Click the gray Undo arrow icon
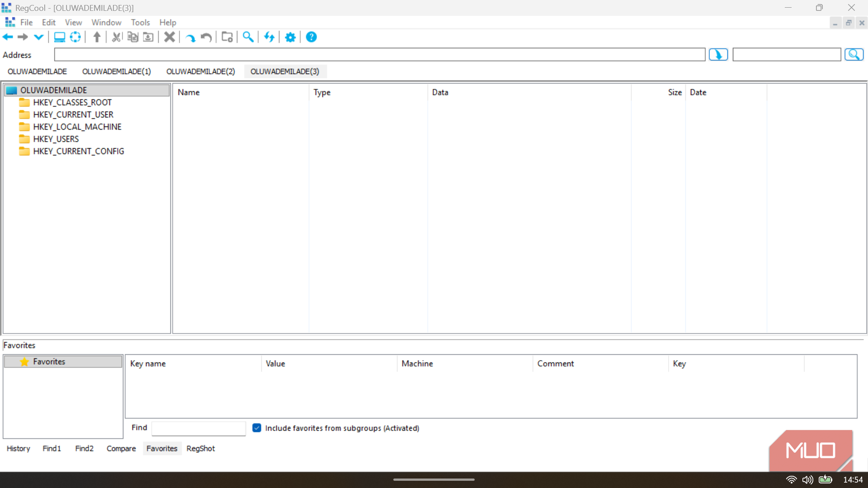Viewport: 868px width, 488px height. (x=206, y=38)
